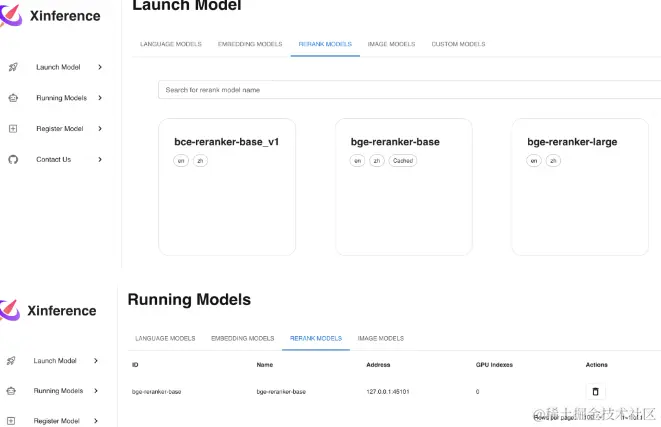Open the bge-reranker-large model card
The image size is (661, 427).
tap(580, 187)
